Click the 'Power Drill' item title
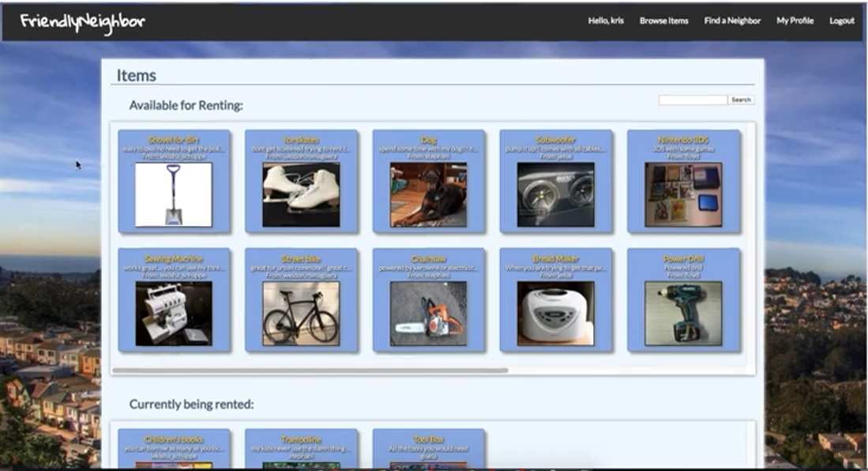Viewport: 868px width, 471px height. (683, 258)
